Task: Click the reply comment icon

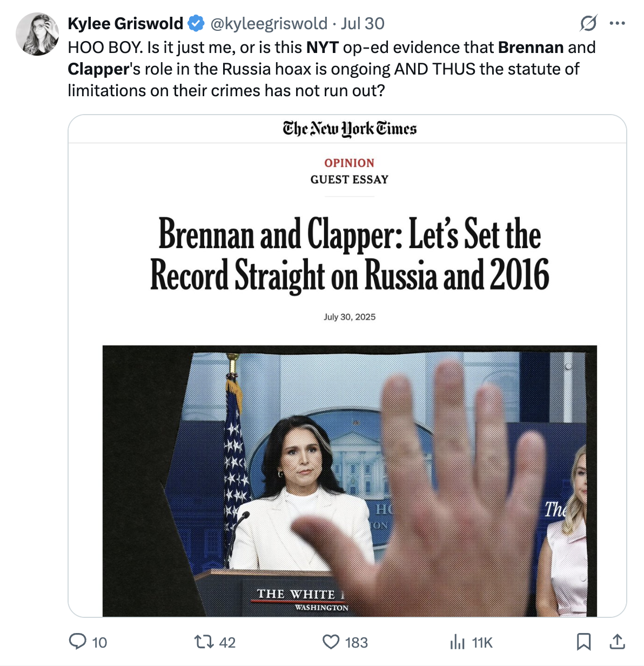Action: (x=78, y=642)
